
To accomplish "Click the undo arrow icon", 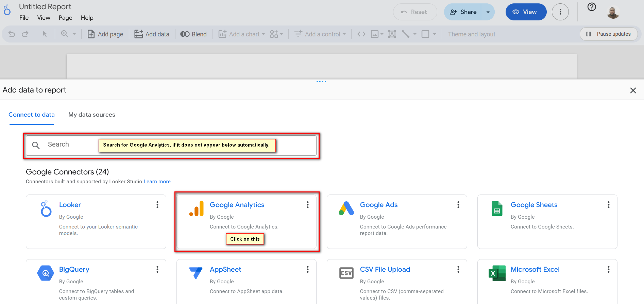I will (12, 34).
